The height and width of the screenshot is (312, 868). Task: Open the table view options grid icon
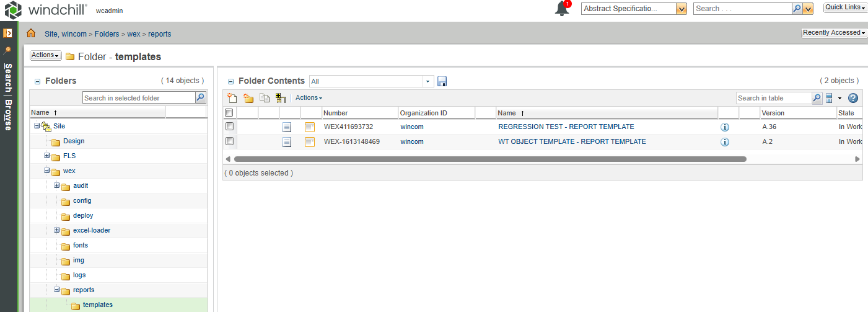[x=829, y=98]
